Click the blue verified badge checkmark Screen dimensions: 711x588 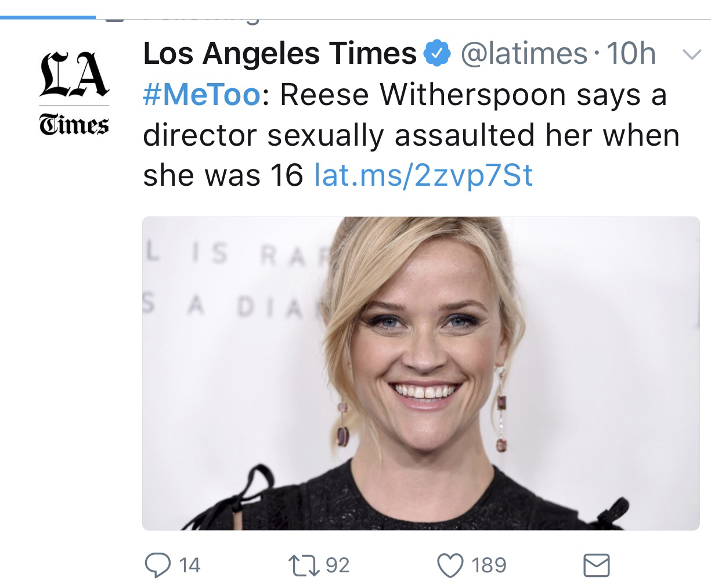point(439,55)
